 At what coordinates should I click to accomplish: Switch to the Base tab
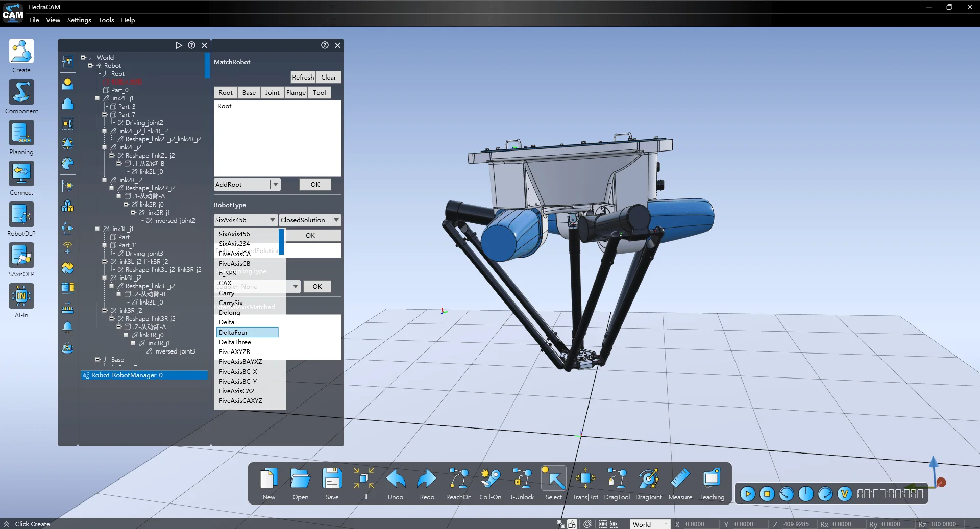point(249,93)
